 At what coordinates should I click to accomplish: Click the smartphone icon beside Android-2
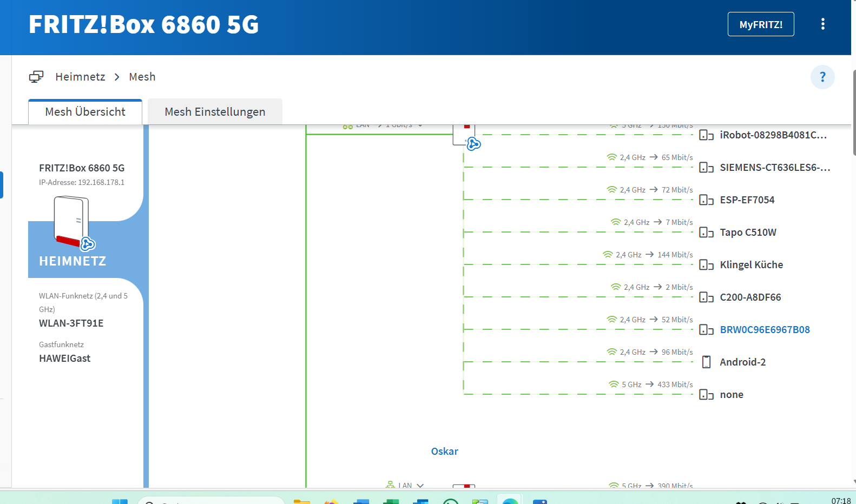tap(706, 362)
